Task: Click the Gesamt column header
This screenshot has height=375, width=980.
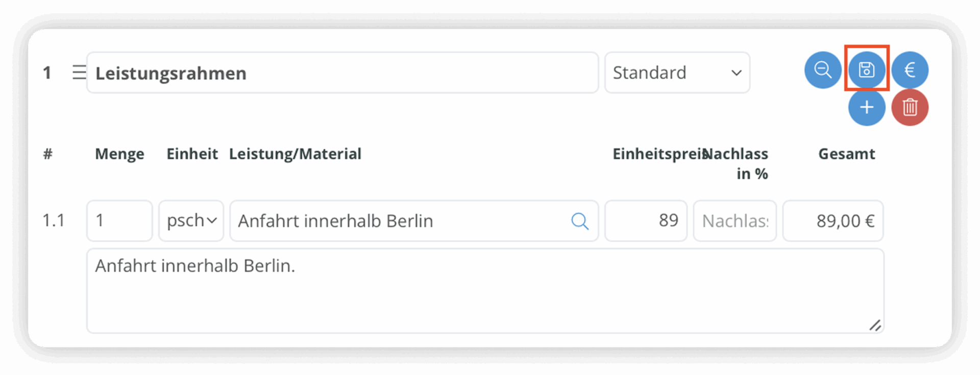Action: [x=847, y=154]
